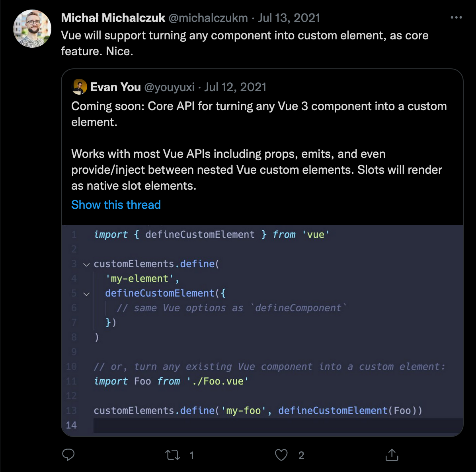This screenshot has height=472, width=476.
Task: Open the Michał Michalczuk display name
Action: 113,18
